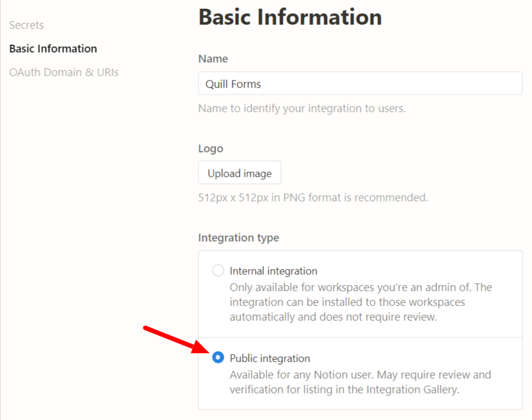Click the Basic Information page heading
This screenshot has height=420, width=532.
[290, 17]
